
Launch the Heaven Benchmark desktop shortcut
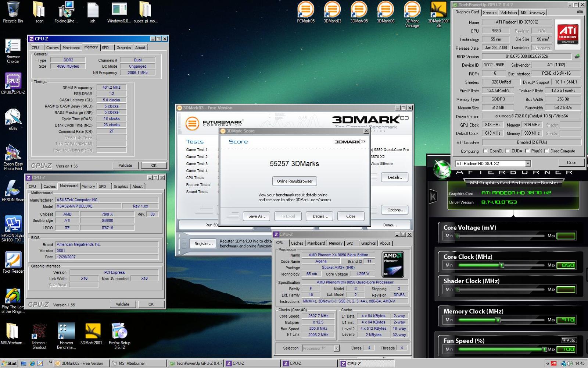tap(66, 336)
